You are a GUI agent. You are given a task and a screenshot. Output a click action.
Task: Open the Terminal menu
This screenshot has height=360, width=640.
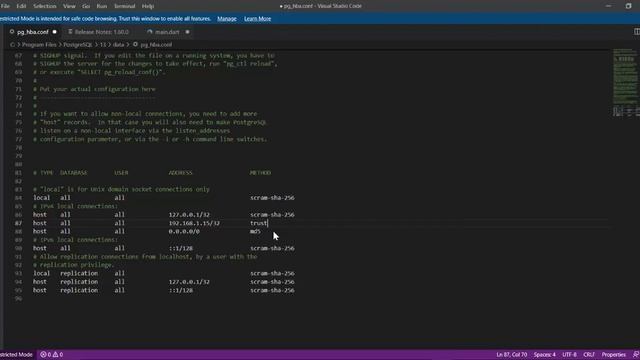[124, 6]
